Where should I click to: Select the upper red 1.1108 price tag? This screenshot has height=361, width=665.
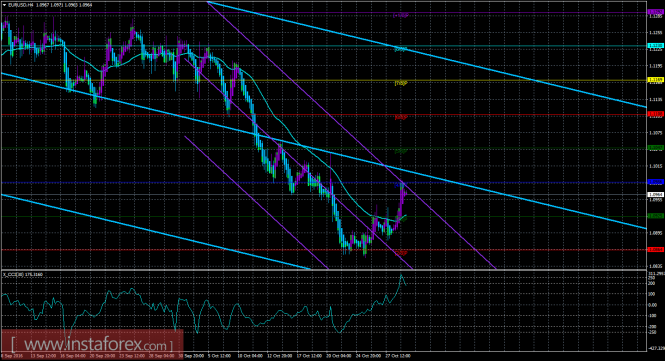656,114
